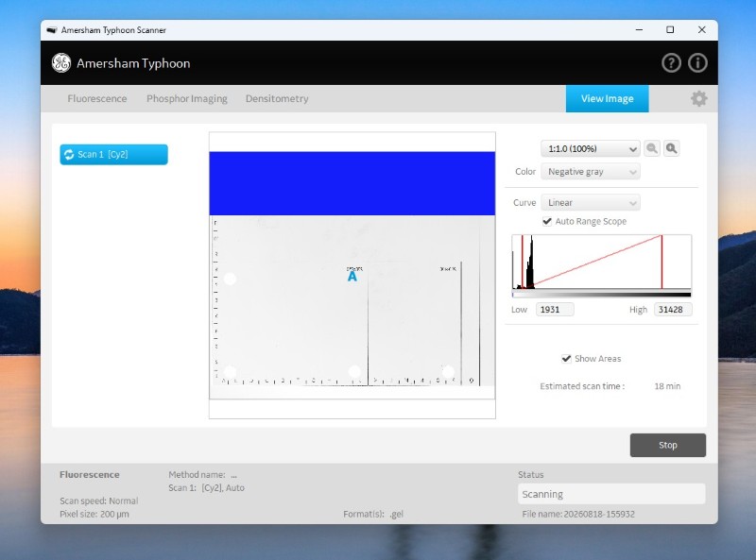Image resolution: width=756 pixels, height=560 pixels.
Task: Click the View Image button
Action: tap(607, 99)
